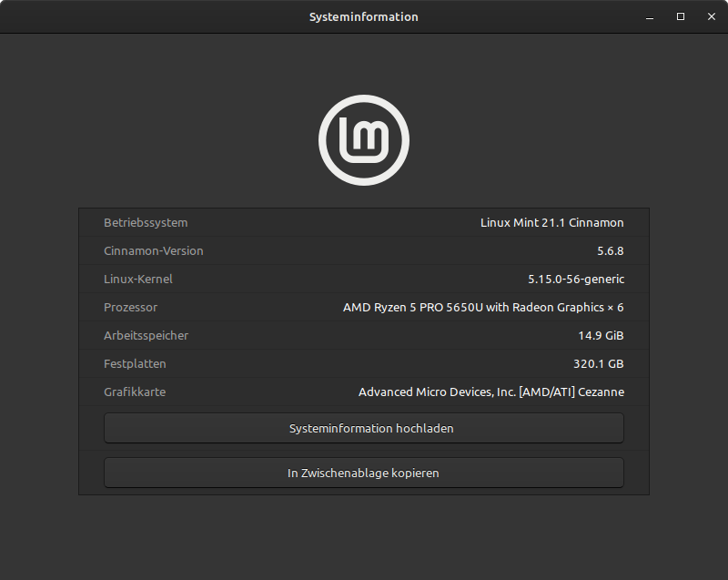Select the Cinnamon-Version label
Screen dimensions: 728x580
click(154, 251)
